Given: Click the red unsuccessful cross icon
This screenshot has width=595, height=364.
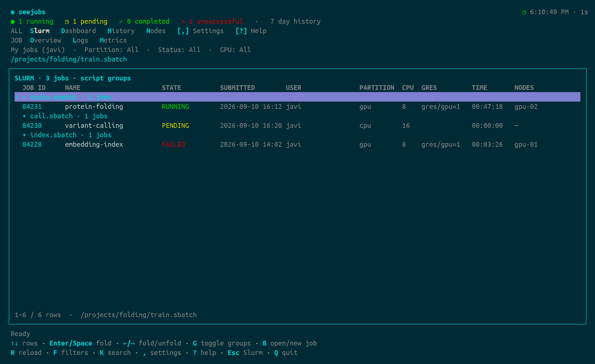Looking at the screenshot, I should pos(183,22).
